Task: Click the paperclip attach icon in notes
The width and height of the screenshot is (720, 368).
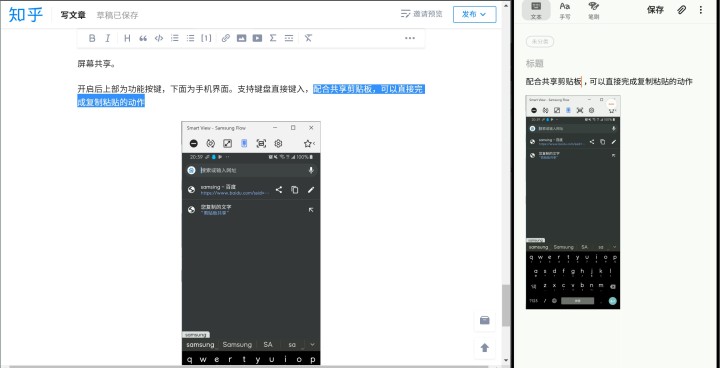Action: point(682,10)
